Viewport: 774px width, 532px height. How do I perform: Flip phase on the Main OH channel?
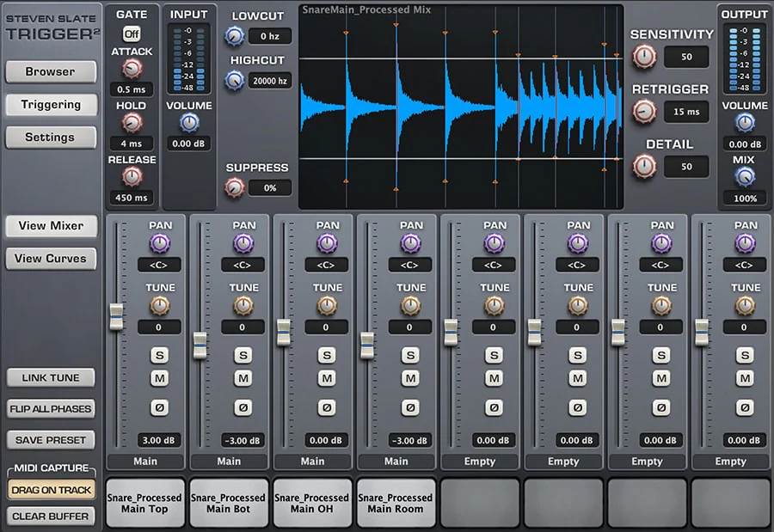tap(327, 407)
